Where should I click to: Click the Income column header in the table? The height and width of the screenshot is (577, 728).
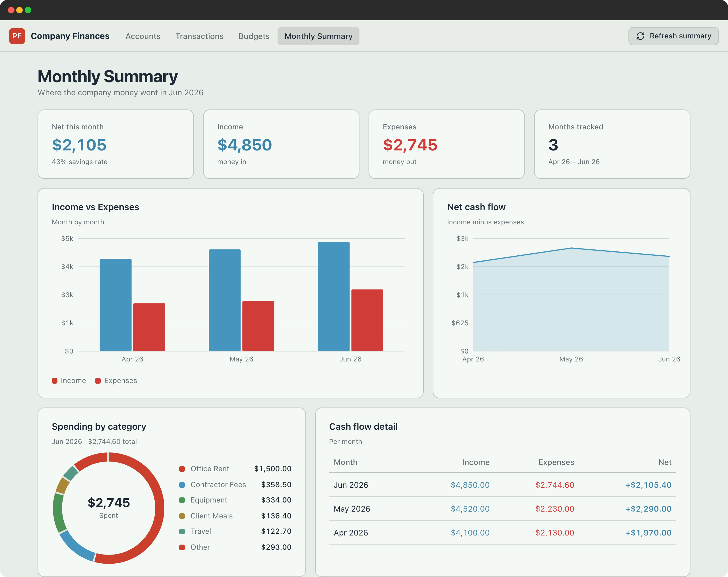476,463
